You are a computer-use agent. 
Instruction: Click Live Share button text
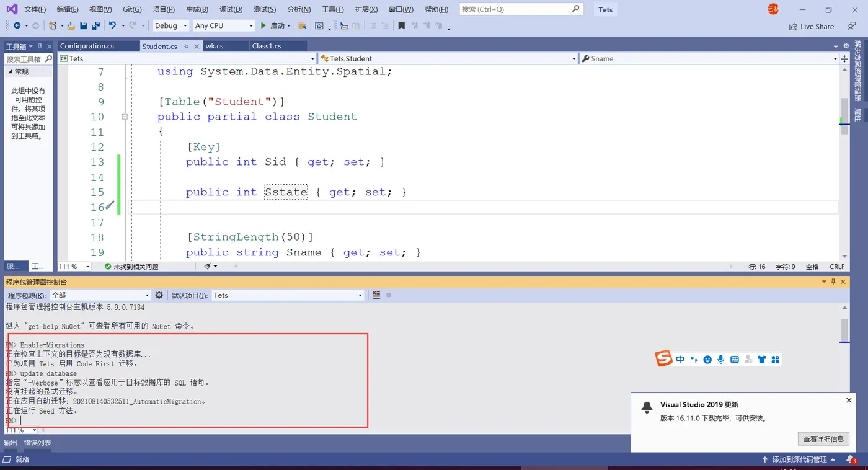[x=817, y=27]
